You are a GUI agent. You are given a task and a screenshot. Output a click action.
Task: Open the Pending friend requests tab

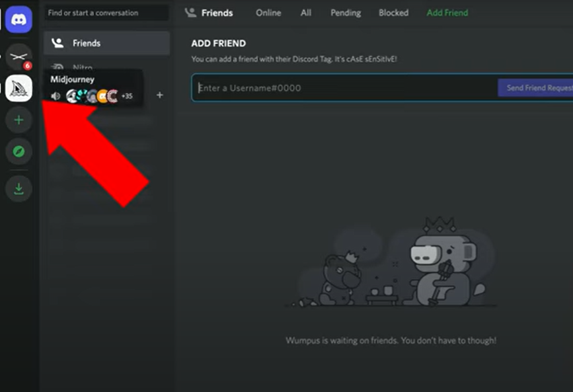click(346, 13)
